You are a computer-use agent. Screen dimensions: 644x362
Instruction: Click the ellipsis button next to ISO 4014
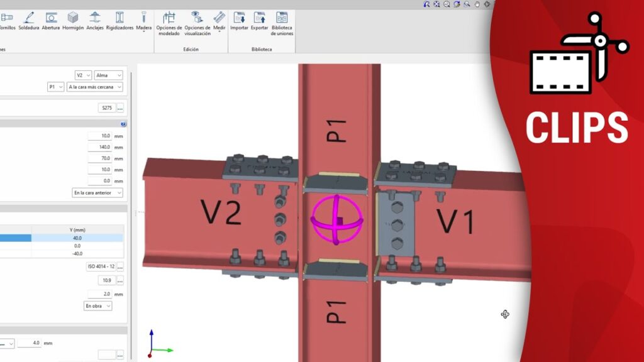tap(119, 267)
